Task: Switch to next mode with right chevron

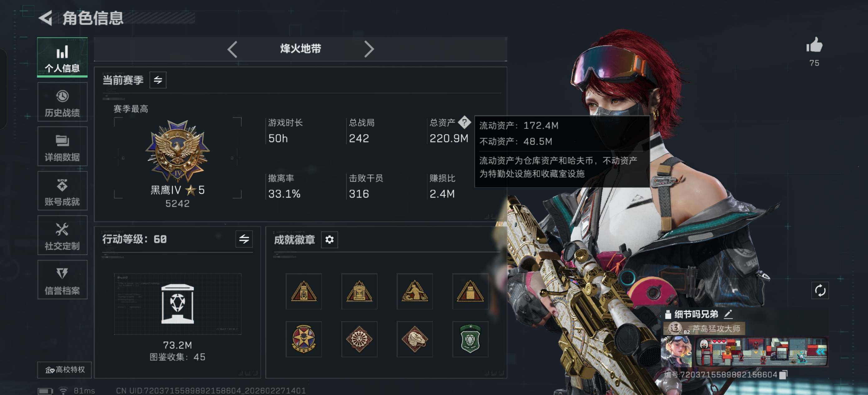Action: (369, 49)
